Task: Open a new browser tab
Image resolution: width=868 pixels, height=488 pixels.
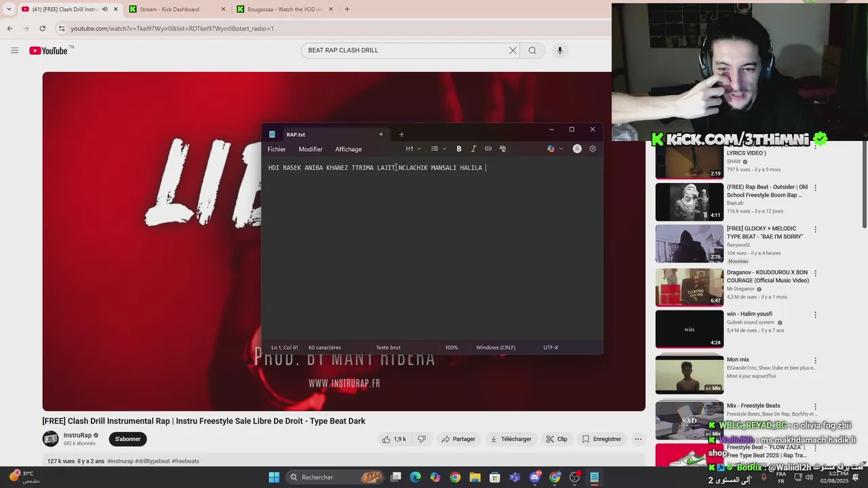Action: pos(347,9)
